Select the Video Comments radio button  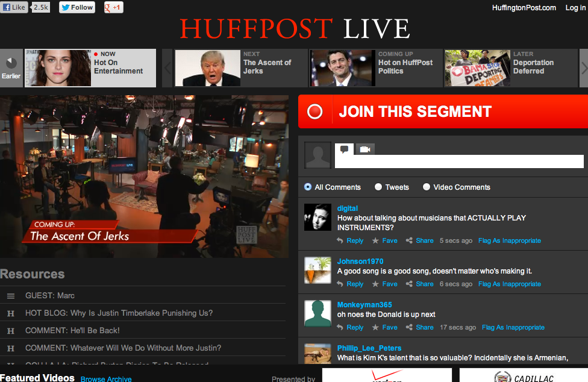tap(427, 187)
